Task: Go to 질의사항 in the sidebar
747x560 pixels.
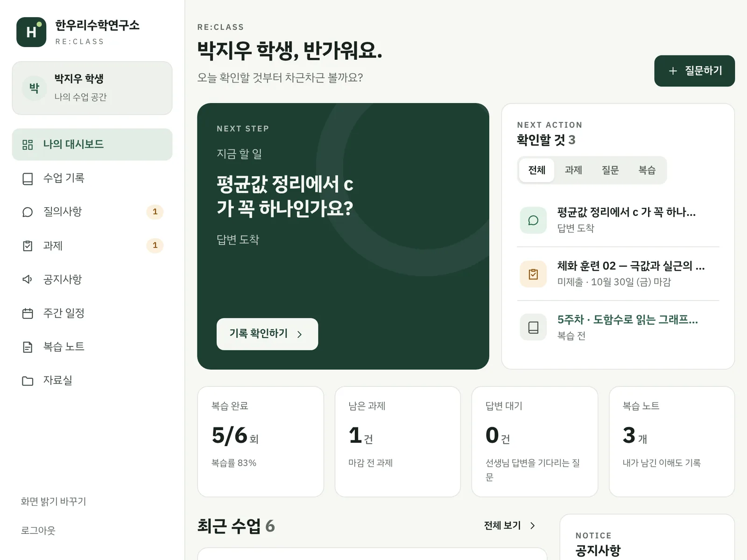Action: pyautogui.click(x=92, y=212)
